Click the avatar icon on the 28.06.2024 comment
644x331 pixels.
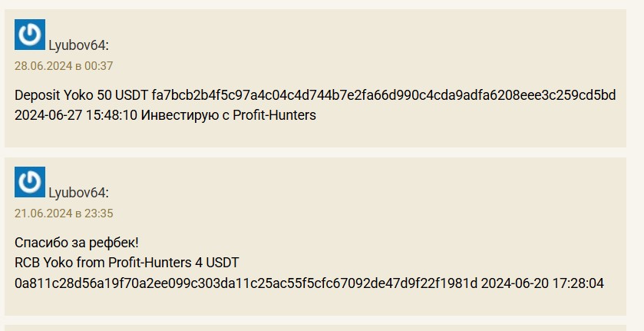pos(30,35)
